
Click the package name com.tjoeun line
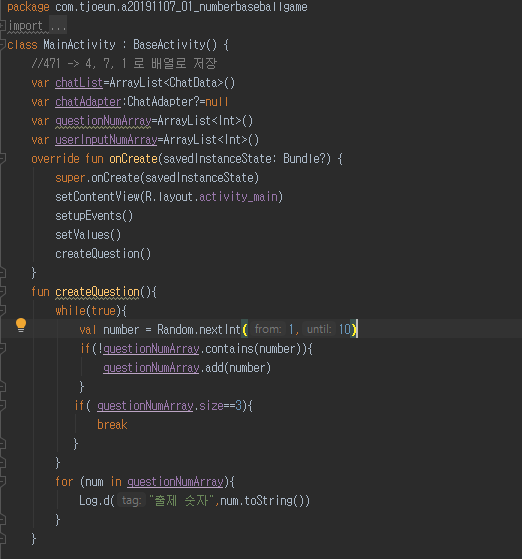tap(181, 7)
